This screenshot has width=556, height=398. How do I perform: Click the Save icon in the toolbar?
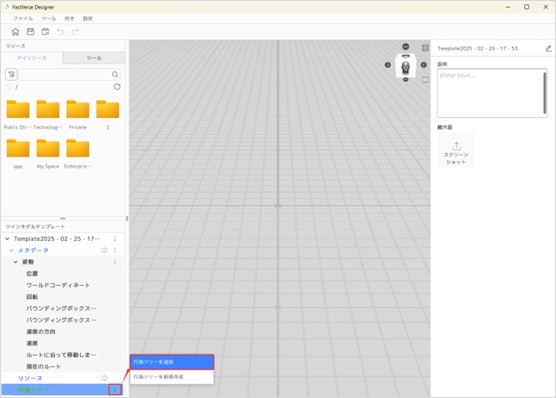(x=30, y=32)
